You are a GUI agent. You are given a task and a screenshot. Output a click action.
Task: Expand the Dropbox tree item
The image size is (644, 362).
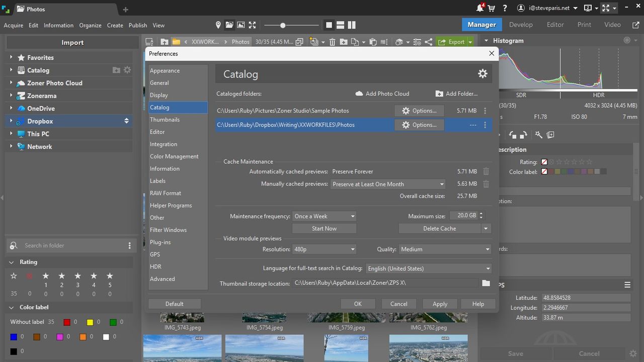[x=11, y=121]
